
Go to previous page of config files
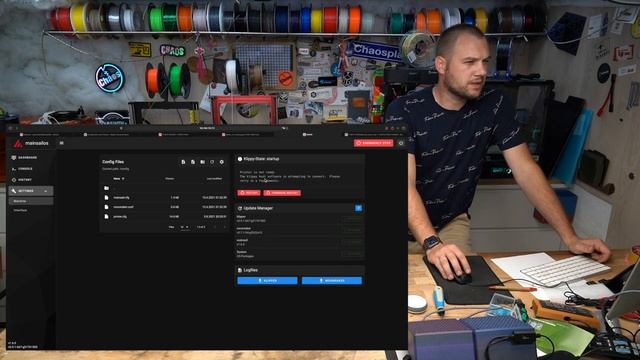click(215, 227)
